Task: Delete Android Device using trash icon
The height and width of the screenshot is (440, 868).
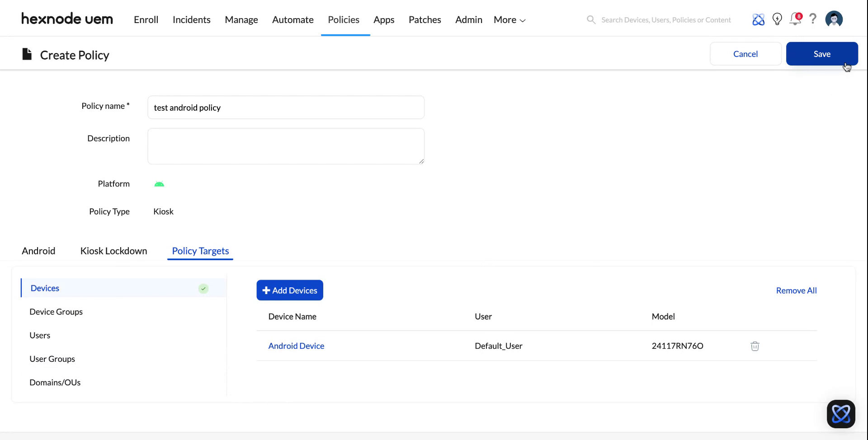Action: pyautogui.click(x=754, y=346)
